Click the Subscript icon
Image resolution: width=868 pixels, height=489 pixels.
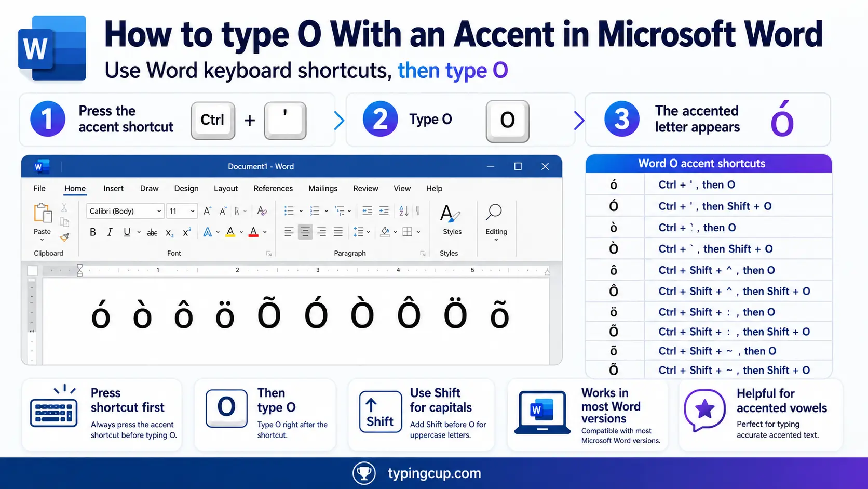tap(169, 233)
